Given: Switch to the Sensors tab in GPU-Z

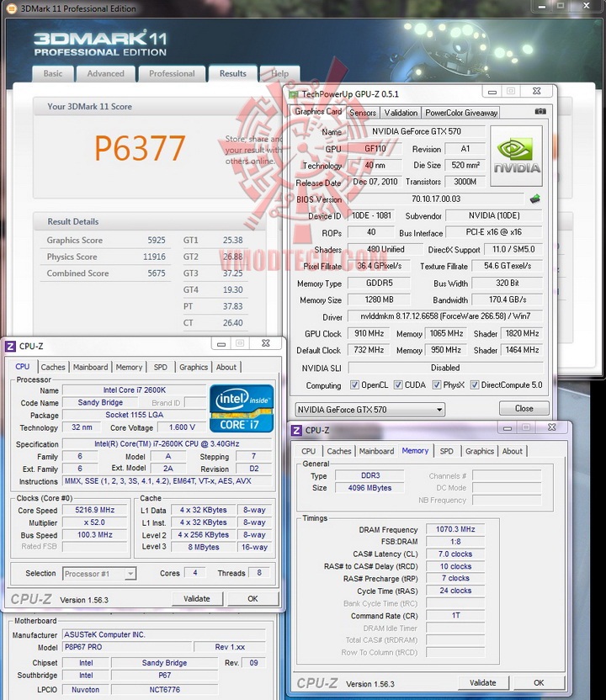Looking at the screenshot, I should click(x=363, y=113).
